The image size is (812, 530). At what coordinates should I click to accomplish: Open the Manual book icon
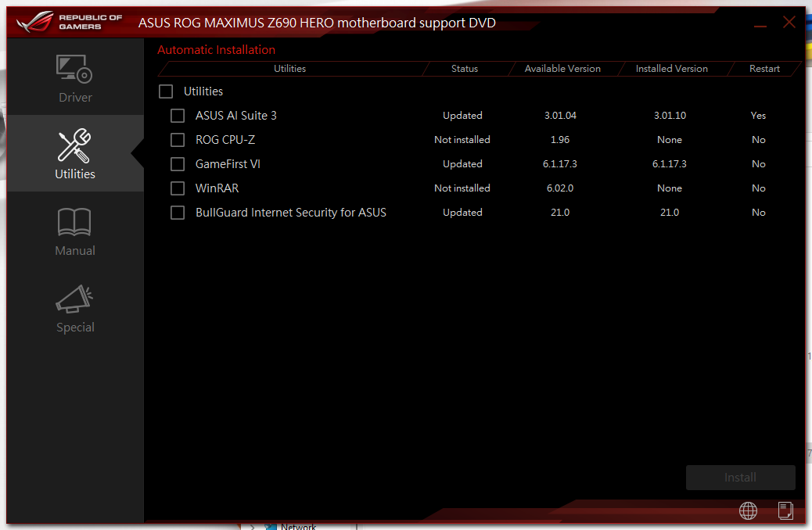pyautogui.click(x=74, y=222)
